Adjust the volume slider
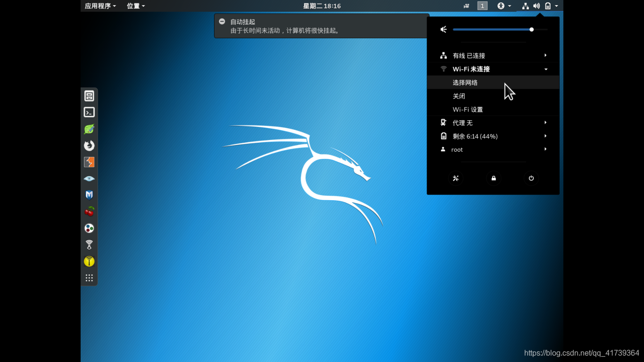Screen dimensions: 644x362 coord(500,29)
